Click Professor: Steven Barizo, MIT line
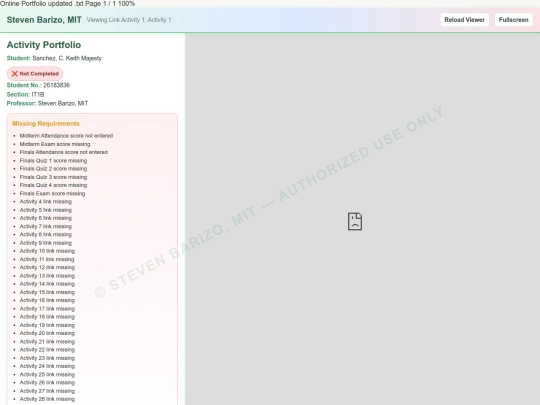The image size is (540, 405). coord(47,103)
